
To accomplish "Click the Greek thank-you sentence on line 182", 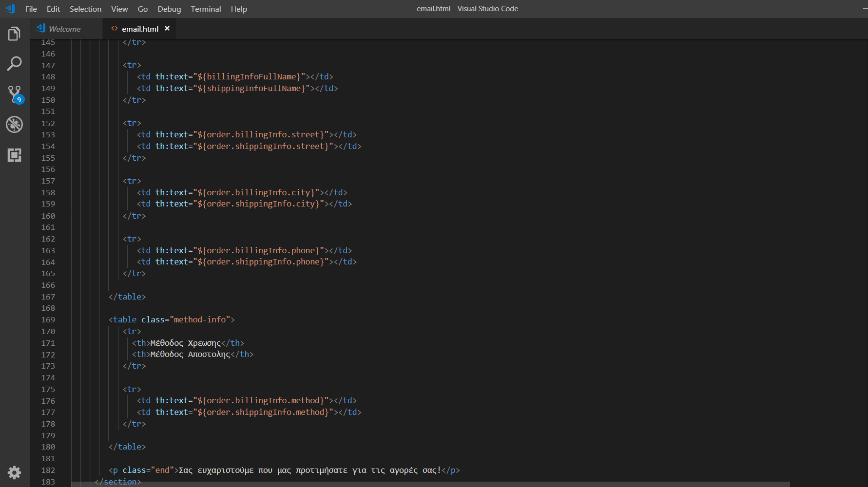I will click(x=310, y=470).
